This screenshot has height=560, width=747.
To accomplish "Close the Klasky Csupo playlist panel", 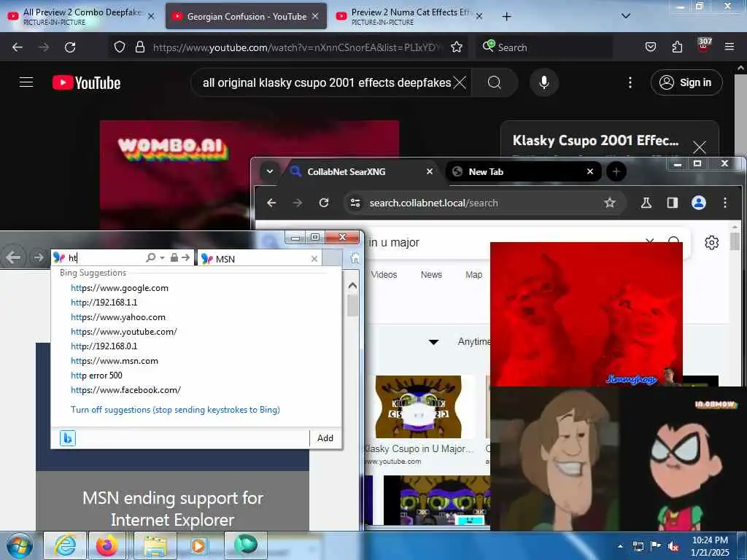I will [699, 147].
